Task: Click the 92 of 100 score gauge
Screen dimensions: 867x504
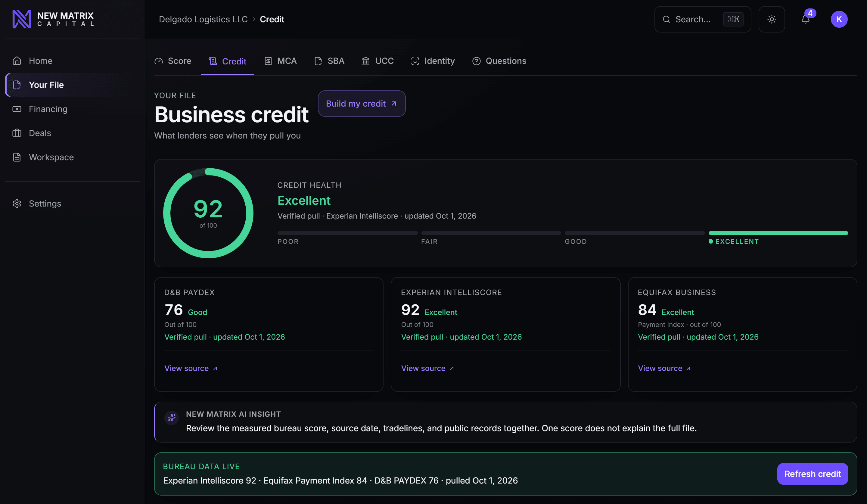Action: [x=208, y=213]
